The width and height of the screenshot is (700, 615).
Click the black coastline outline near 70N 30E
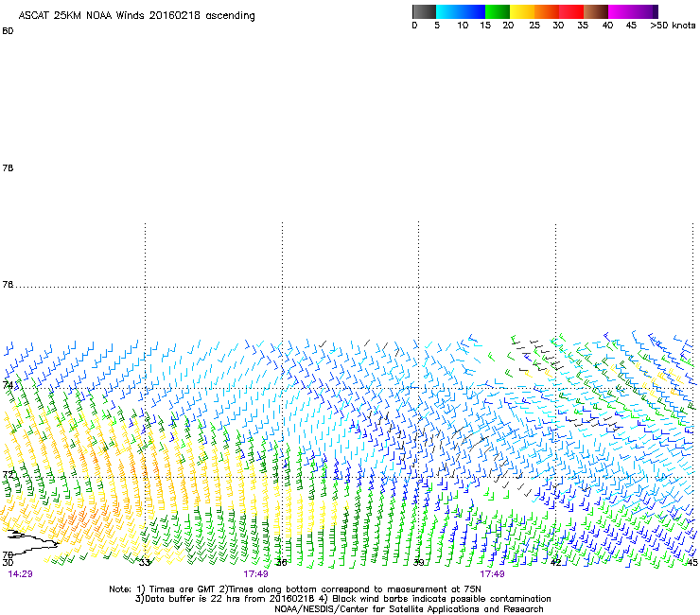coord(32,541)
